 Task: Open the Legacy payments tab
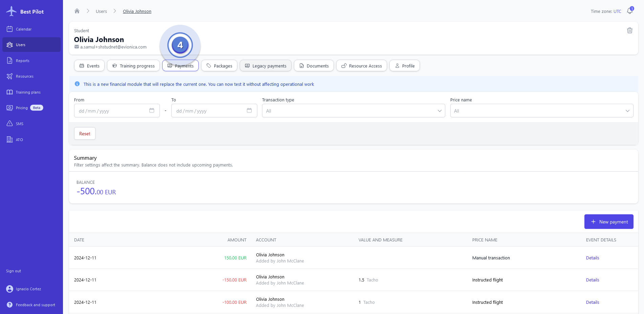265,66
